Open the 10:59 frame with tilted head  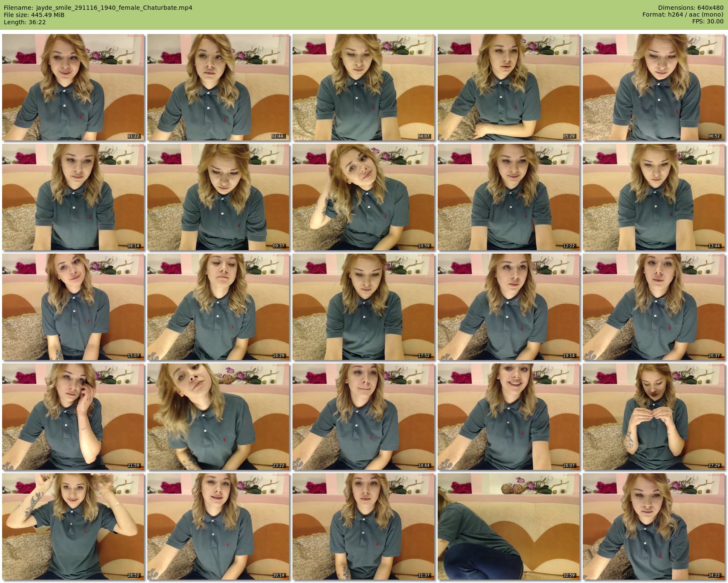pos(363,197)
